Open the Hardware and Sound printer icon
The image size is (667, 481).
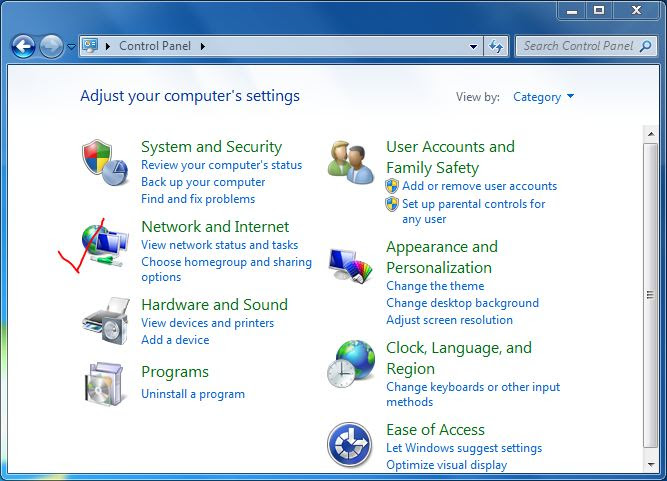(x=105, y=321)
